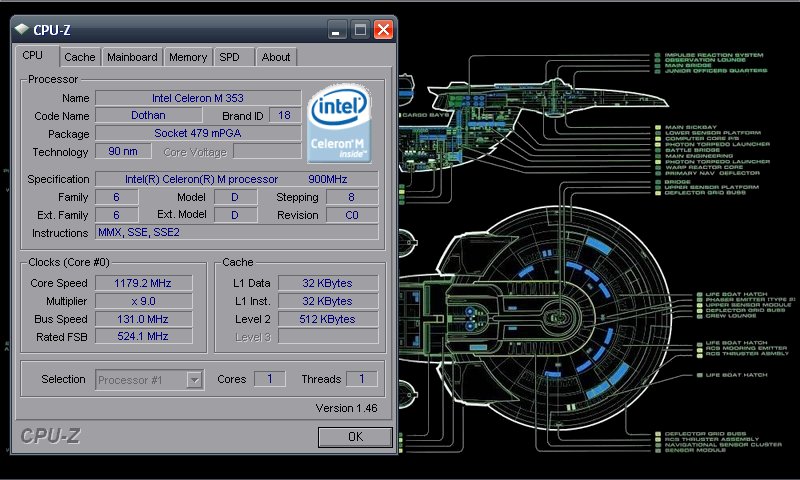
Task: Click the Family value field
Action: 116,197
